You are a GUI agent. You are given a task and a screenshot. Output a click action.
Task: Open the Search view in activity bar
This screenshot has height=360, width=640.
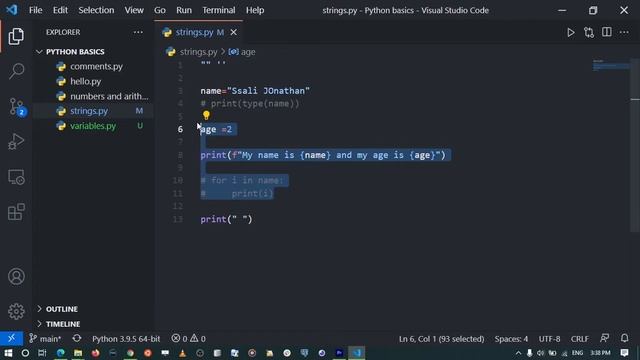tap(16, 71)
